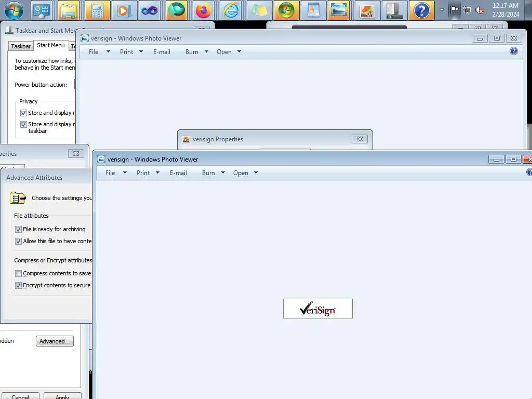Toggle first 'Store and display' Privacy checkbox
Image resolution: width=532 pixels, height=399 pixels.
pos(23,113)
